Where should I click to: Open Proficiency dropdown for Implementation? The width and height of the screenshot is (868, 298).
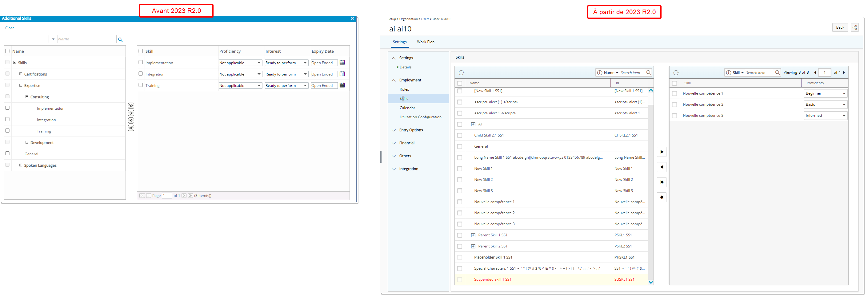point(240,63)
